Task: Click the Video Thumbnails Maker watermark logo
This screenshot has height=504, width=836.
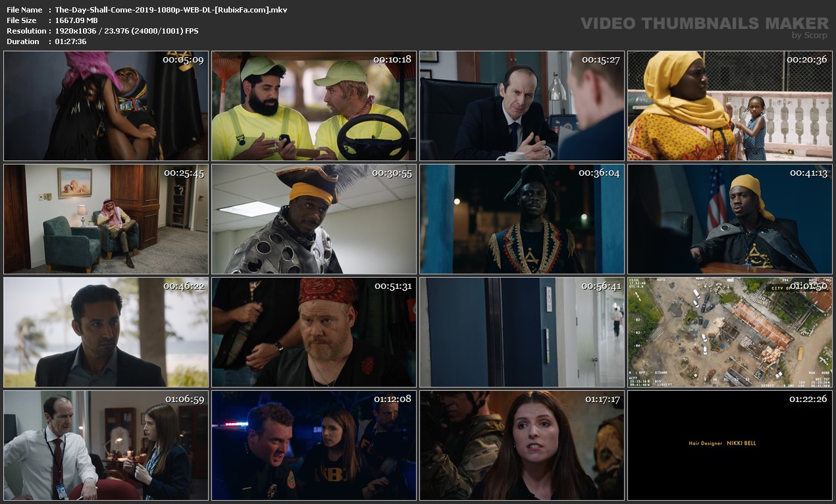Action: (x=704, y=25)
